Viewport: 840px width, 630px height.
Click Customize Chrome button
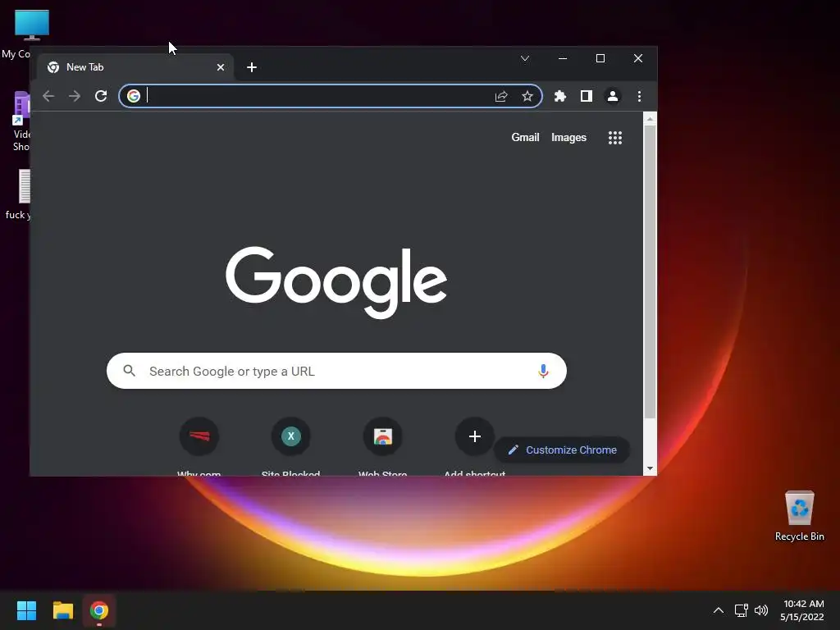[562, 450]
